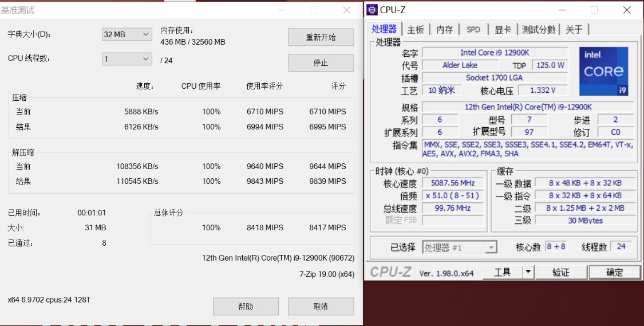Click the L3 cache value 30 MBytes
This screenshot has height=326, width=644.
tap(585, 221)
